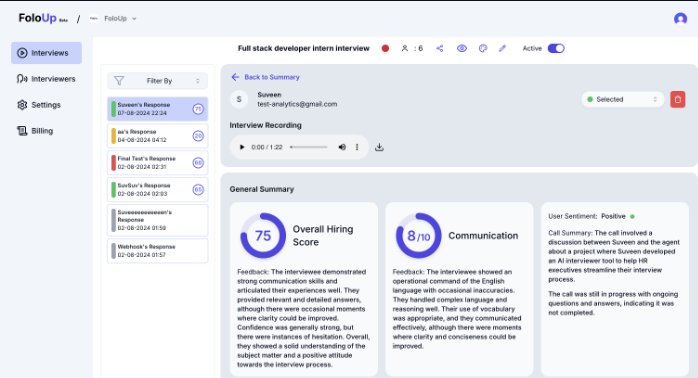Edit interview with the pencil icon

tap(502, 49)
